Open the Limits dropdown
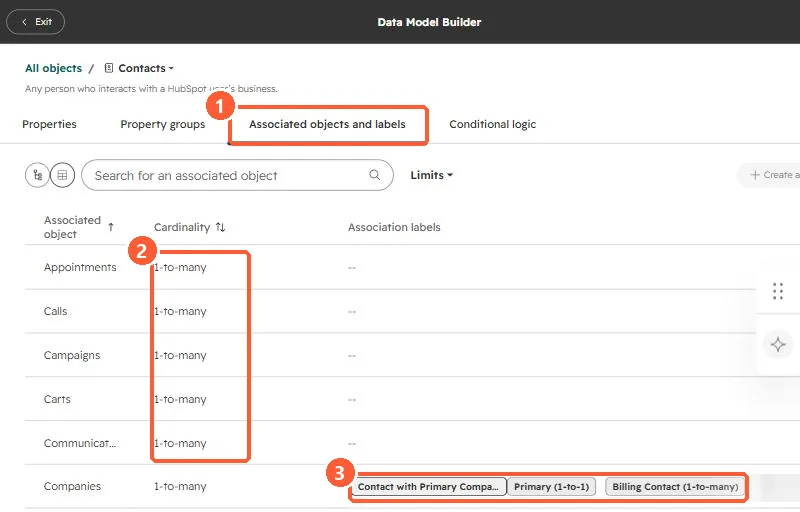 tap(432, 175)
